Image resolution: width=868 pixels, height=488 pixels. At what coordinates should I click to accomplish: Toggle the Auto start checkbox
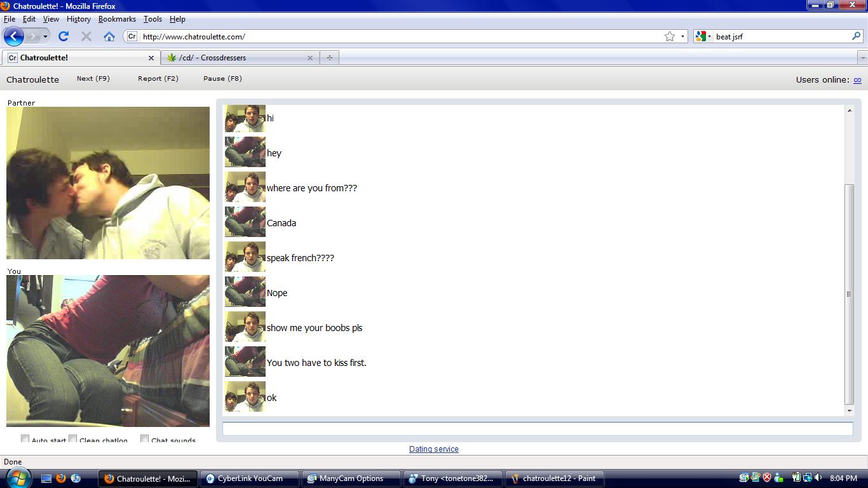25,439
